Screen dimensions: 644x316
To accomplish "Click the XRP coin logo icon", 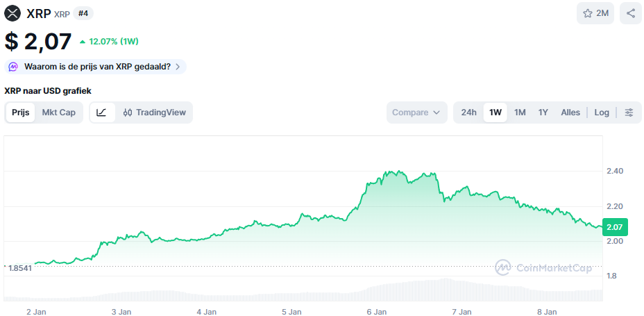I will point(12,14).
